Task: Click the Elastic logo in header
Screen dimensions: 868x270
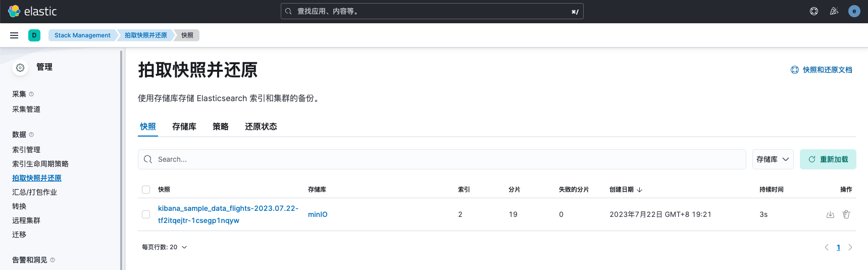Action: coord(32,11)
